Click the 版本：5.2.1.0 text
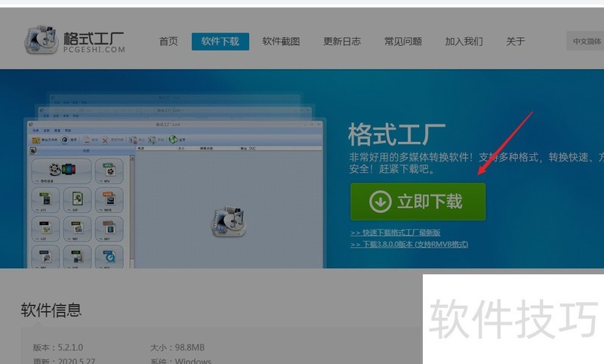The height and width of the screenshot is (364, 604). 58,347
